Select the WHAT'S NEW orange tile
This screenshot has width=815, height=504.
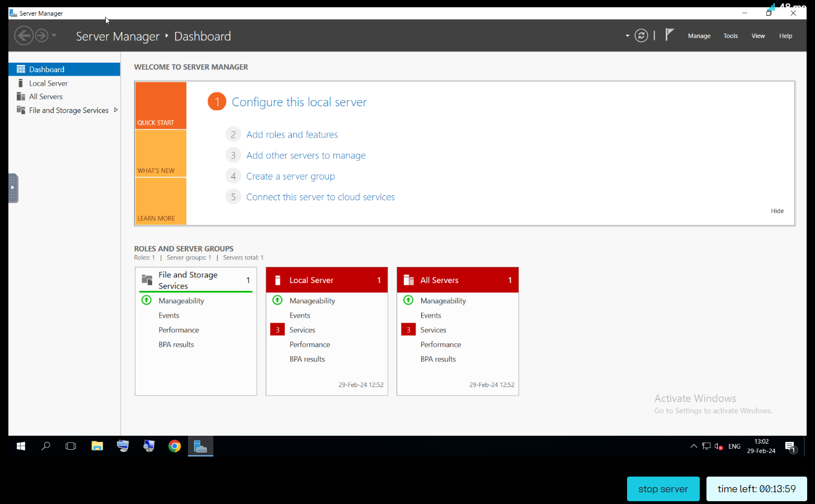pyautogui.click(x=161, y=154)
